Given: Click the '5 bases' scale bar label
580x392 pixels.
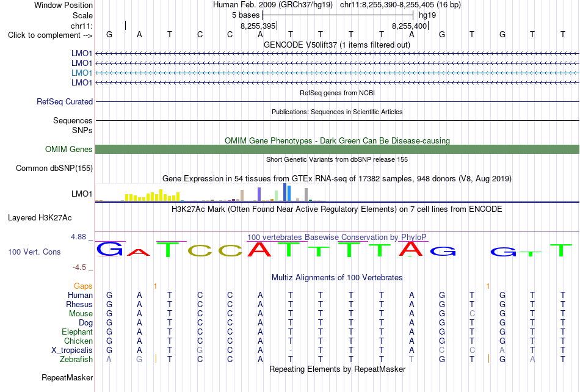Looking at the screenshot, I should click(245, 15).
